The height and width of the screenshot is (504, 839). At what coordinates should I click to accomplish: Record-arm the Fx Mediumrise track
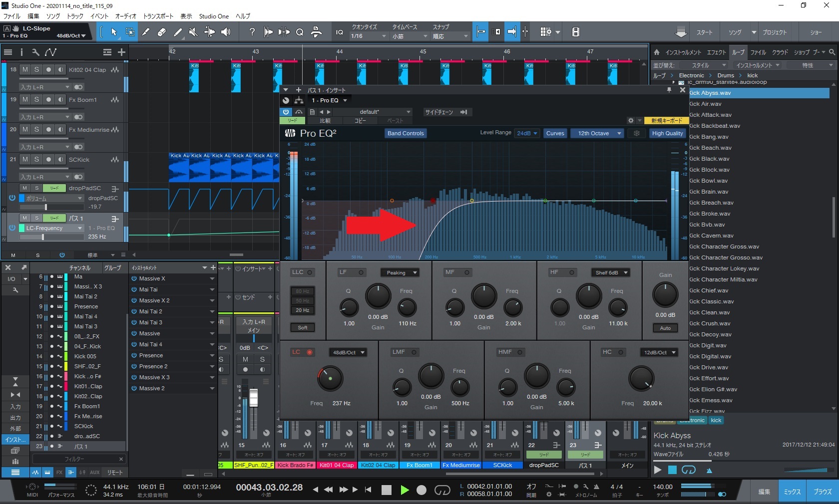(x=48, y=129)
